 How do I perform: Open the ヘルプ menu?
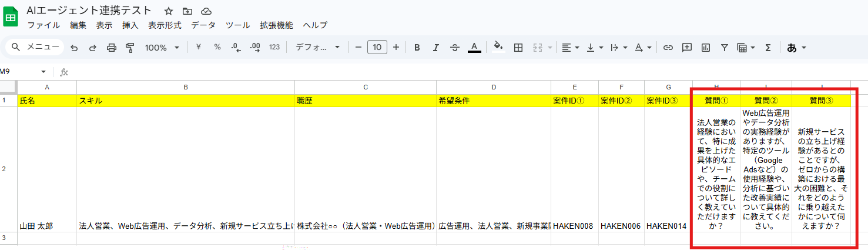pyautogui.click(x=315, y=25)
